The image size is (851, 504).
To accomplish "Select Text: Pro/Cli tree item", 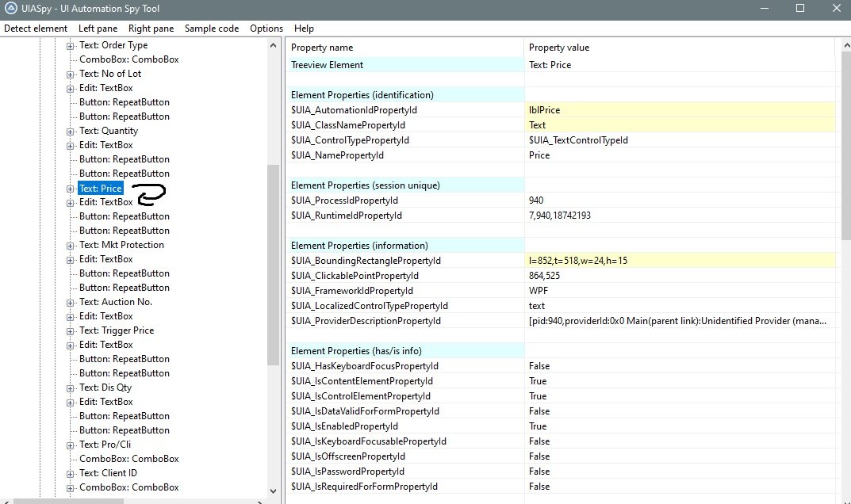I will [x=105, y=445].
